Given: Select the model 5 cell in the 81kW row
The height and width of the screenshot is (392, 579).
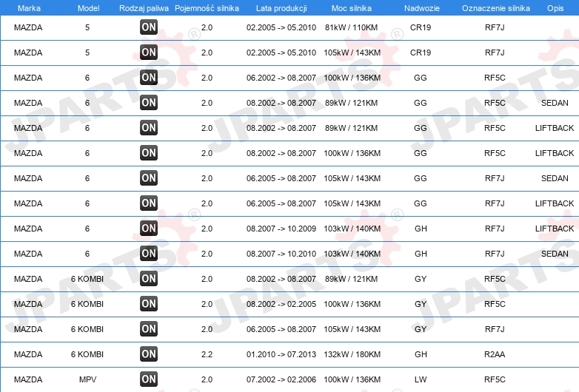Looking at the screenshot, I should coord(87,27).
